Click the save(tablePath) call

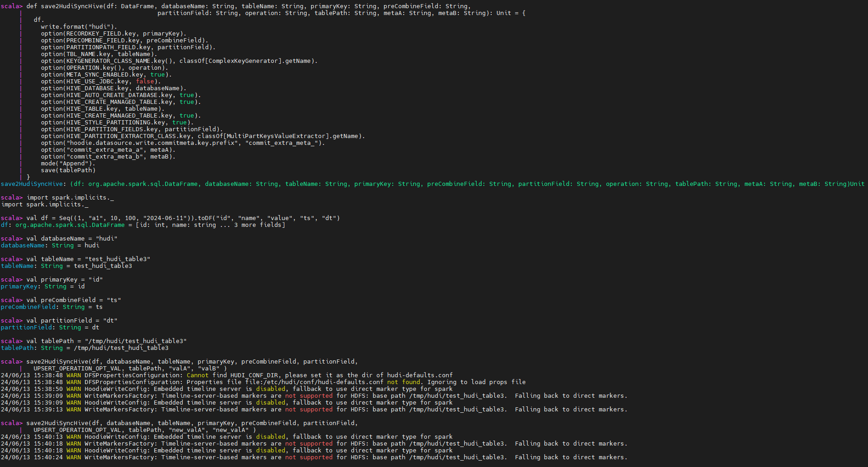tap(68, 170)
